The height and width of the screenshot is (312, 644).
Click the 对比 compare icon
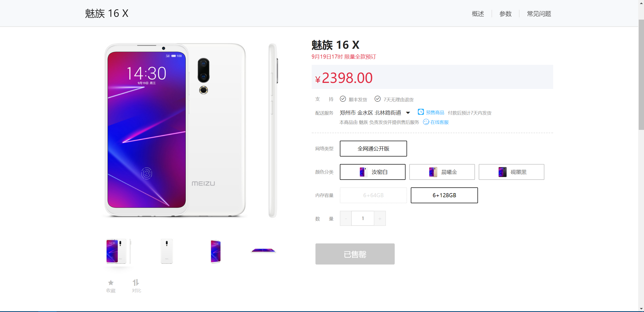(136, 283)
